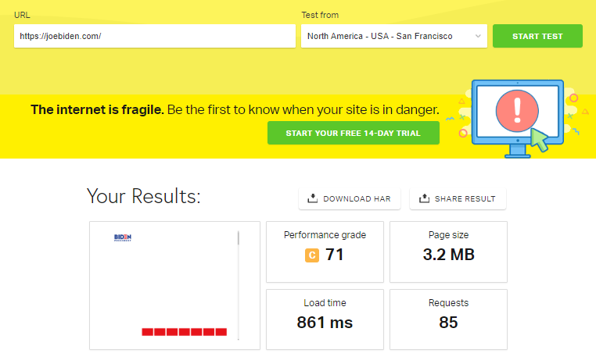Click the URL label above the input

(x=22, y=15)
